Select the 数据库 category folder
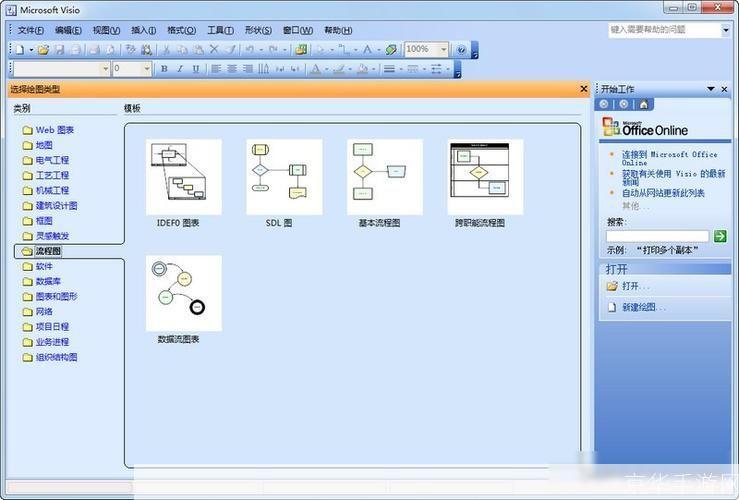Screen dimensions: 739x500 click(x=41, y=281)
